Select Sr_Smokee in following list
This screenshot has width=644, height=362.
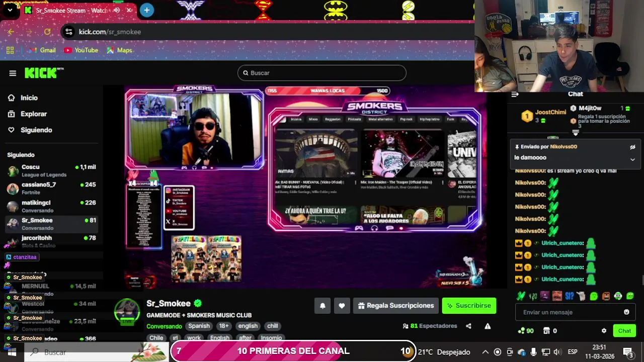point(51,224)
